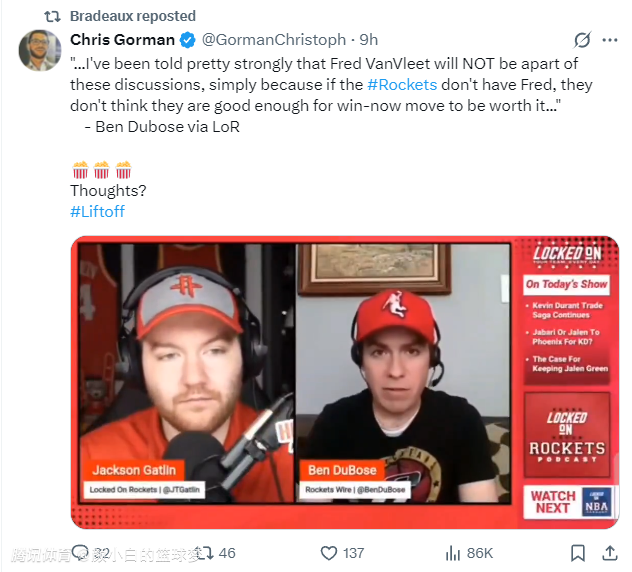The width and height of the screenshot is (632, 572).
Task: Click the Watch Next NBA panel in the video
Action: pos(568,502)
